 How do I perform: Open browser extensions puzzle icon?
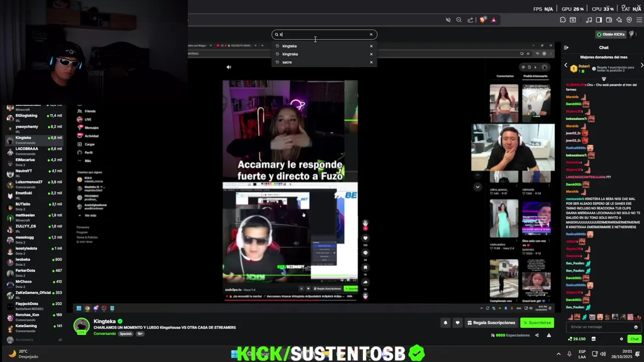coord(562,20)
